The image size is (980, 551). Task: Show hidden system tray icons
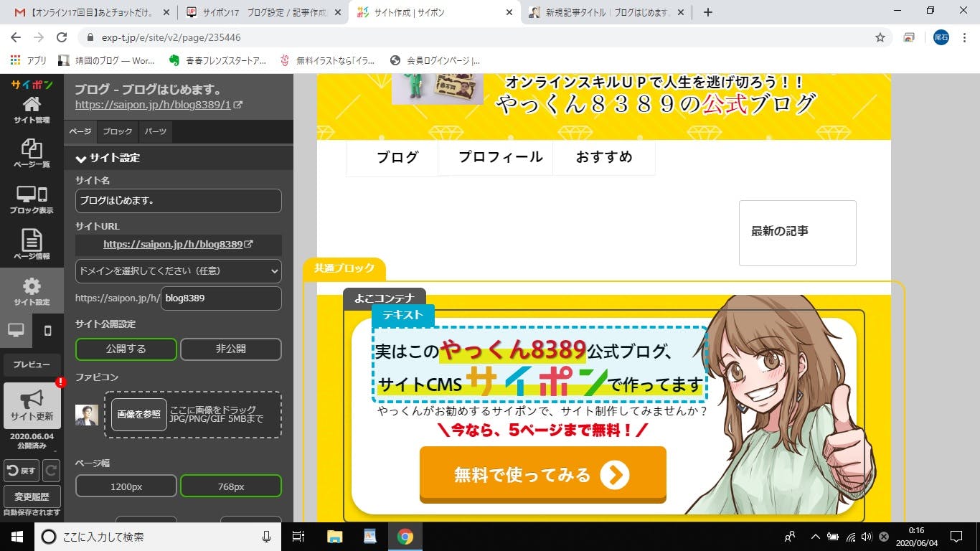815,537
